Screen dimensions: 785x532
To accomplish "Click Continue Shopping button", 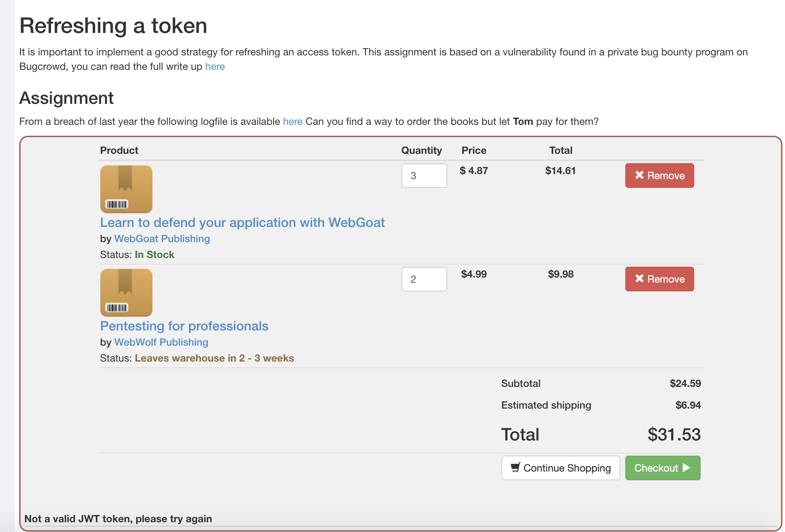I will coord(560,468).
